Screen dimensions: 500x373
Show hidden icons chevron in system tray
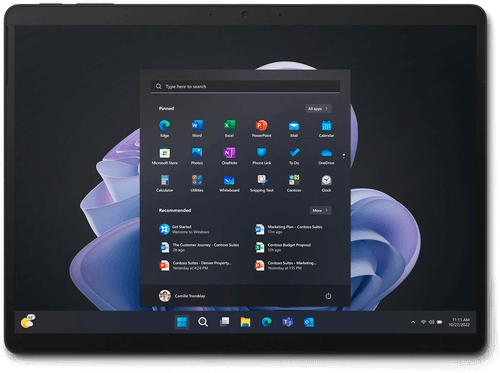pyautogui.click(x=413, y=322)
